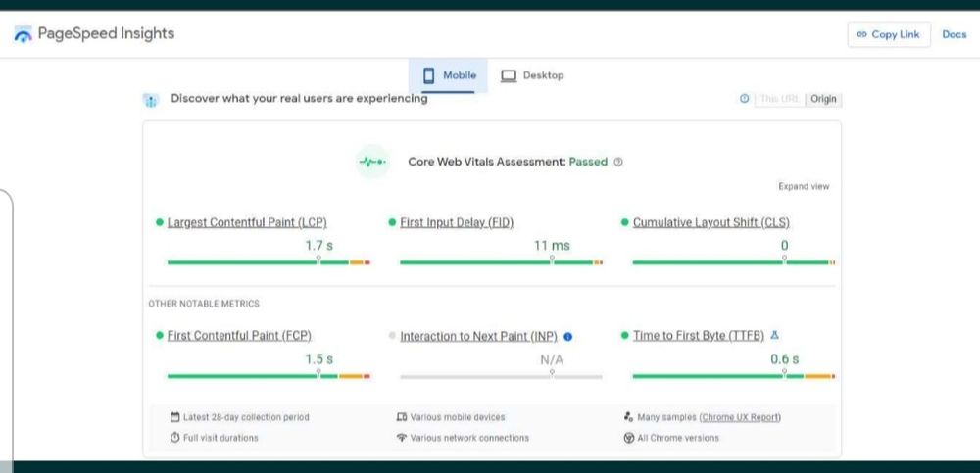Open Interaction to Next Paint (INP) link

pyautogui.click(x=479, y=336)
